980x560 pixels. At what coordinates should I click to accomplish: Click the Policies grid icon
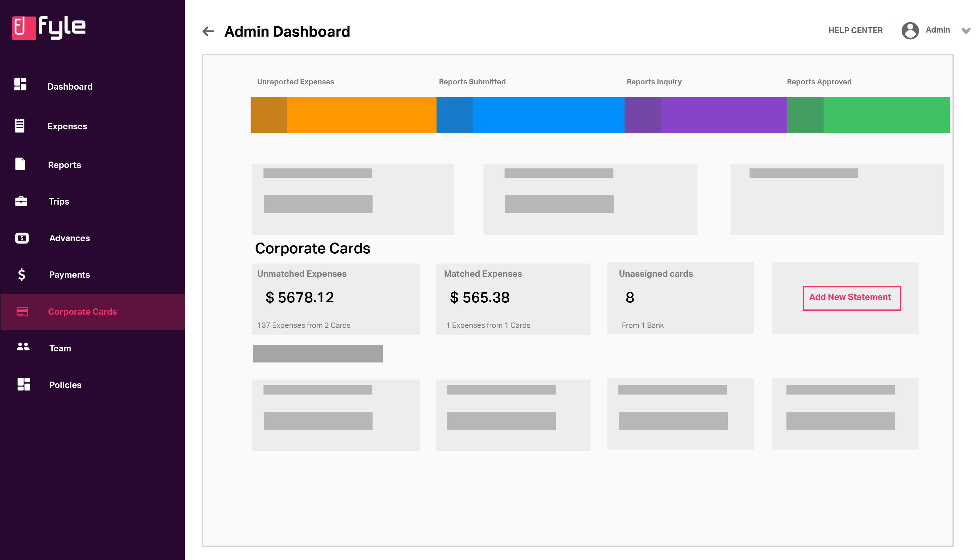click(x=24, y=384)
